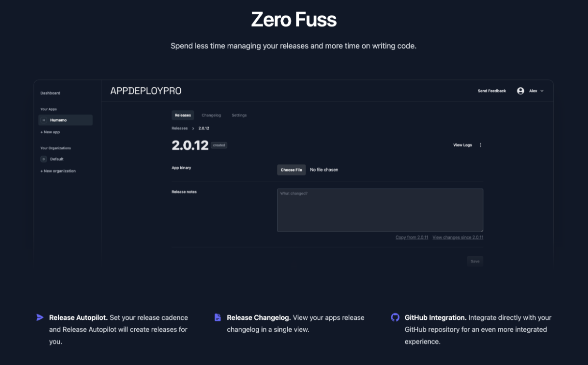
Task: Click the Copy from 2.0.11 link
Action: coord(412,237)
